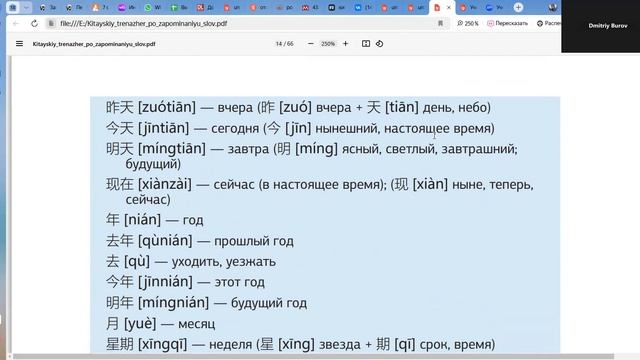640x360 pixels.
Task: Click the line 去年 [qùnián] — прошлый год
Action: 200,241
